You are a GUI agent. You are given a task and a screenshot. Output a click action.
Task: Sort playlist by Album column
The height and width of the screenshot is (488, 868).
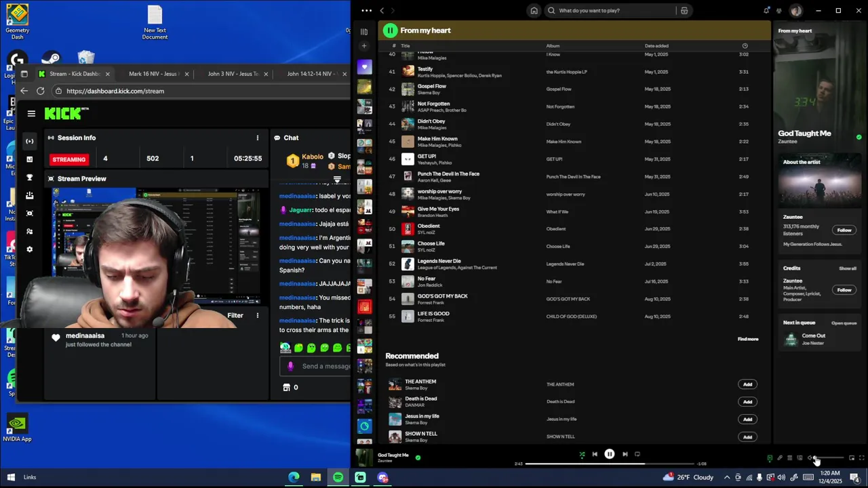[x=553, y=45]
